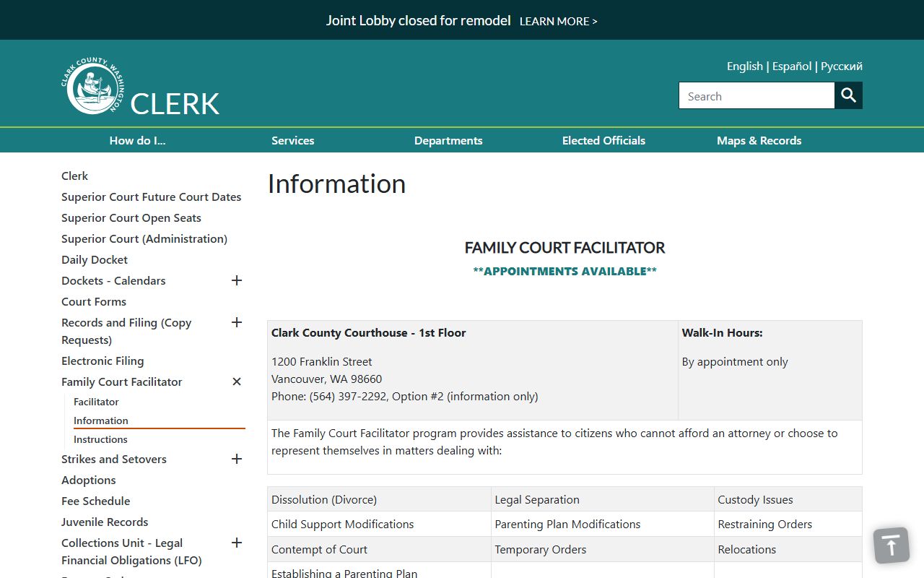Click the Clark County Clerk logo
Image resolution: width=924 pixels, height=578 pixels.
click(140, 87)
